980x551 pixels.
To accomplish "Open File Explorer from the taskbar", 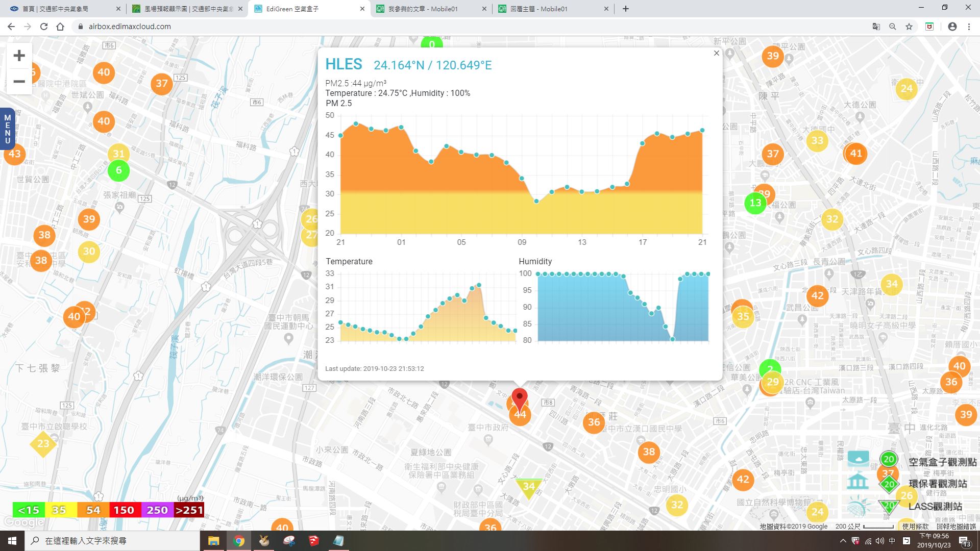I will [x=213, y=541].
